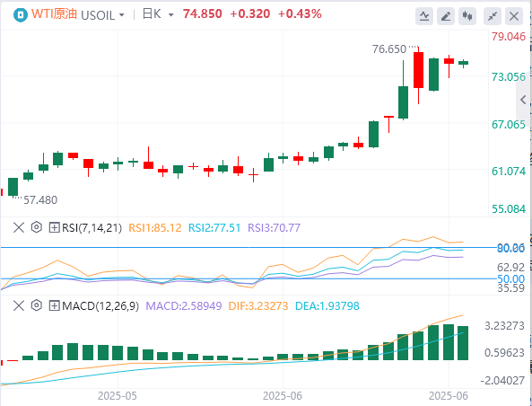The width and height of the screenshot is (532, 406).
Task: Click the RSI(7,14,21) indicator label
Action: pyautogui.click(x=92, y=227)
